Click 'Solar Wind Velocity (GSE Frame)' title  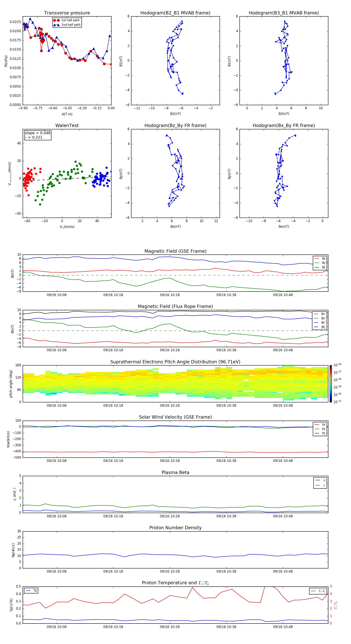(175, 417)
